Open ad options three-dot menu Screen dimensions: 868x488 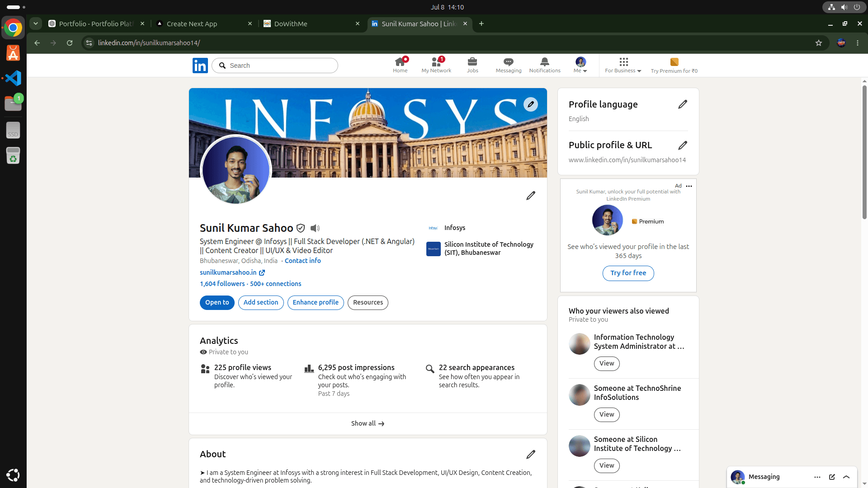coord(689,186)
